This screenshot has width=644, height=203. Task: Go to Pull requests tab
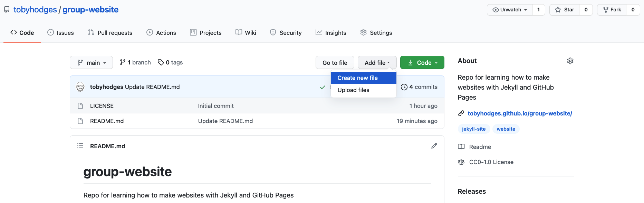(110, 33)
